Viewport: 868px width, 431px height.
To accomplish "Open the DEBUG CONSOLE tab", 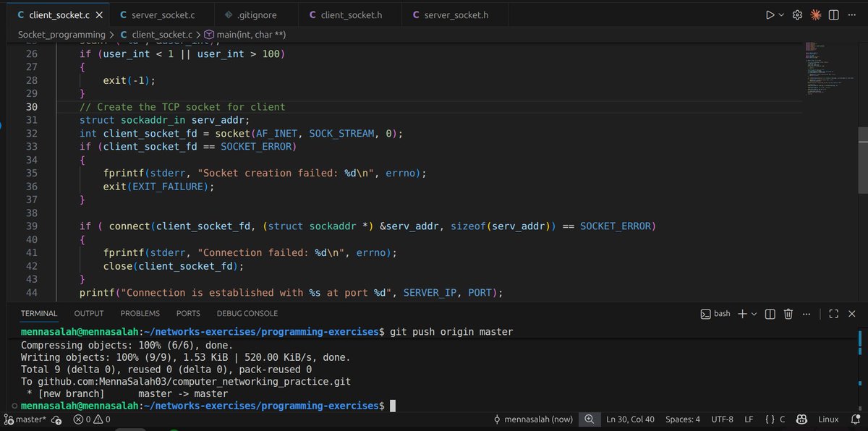I will (x=247, y=313).
